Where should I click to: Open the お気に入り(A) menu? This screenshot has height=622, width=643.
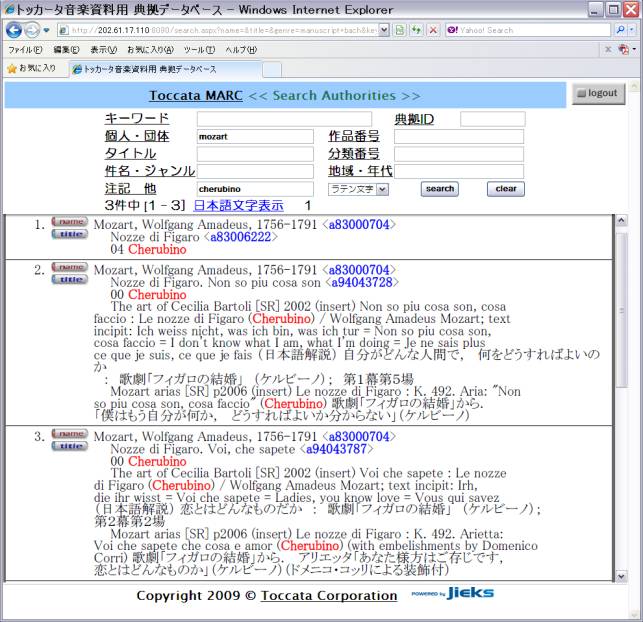[150, 50]
